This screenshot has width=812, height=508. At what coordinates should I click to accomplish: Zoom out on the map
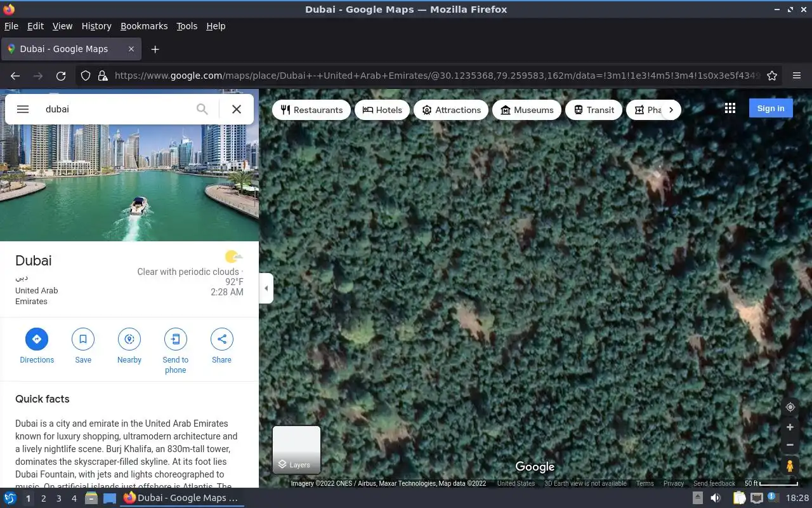click(790, 445)
